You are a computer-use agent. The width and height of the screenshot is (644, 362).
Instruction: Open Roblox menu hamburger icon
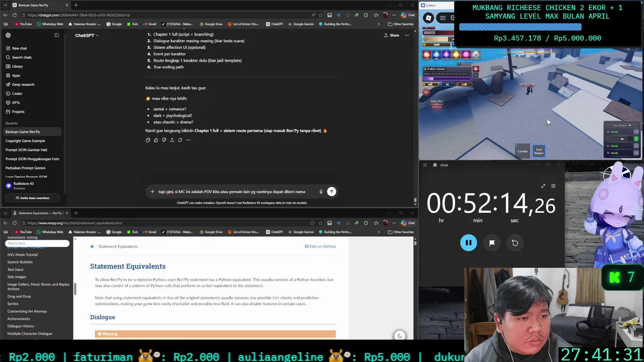(x=443, y=18)
